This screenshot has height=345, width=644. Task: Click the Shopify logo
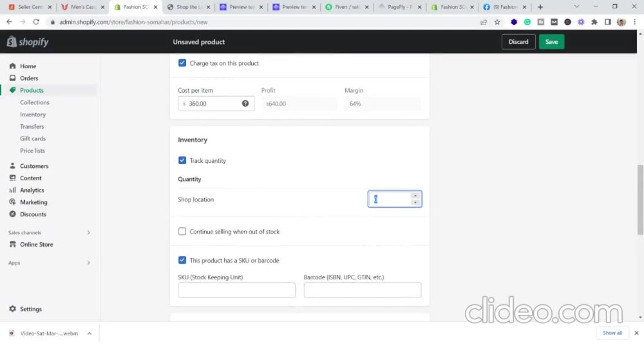point(28,41)
